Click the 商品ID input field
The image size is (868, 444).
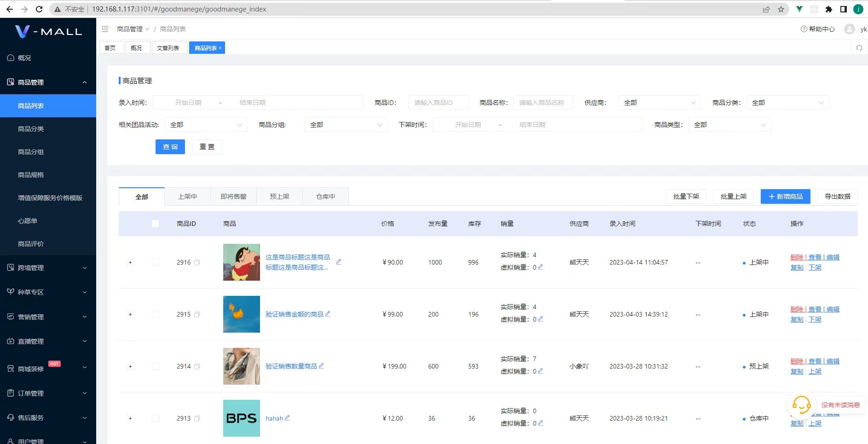pos(438,103)
